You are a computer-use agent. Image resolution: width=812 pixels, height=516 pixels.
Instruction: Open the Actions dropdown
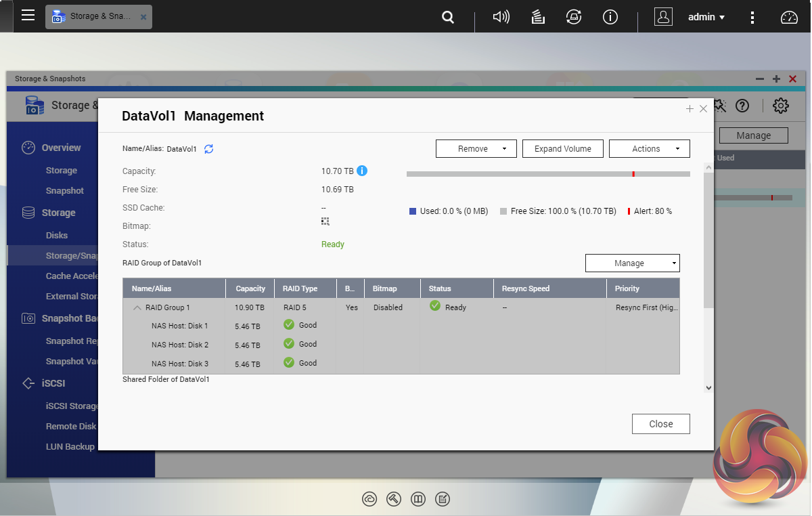[x=649, y=149]
